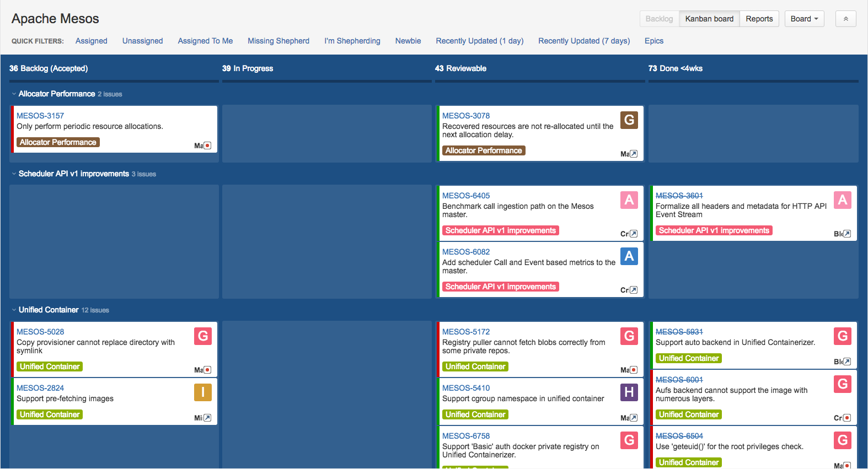Open resolved issue MESOS-6001
Viewport: 868px width, 469px height.
coord(679,380)
